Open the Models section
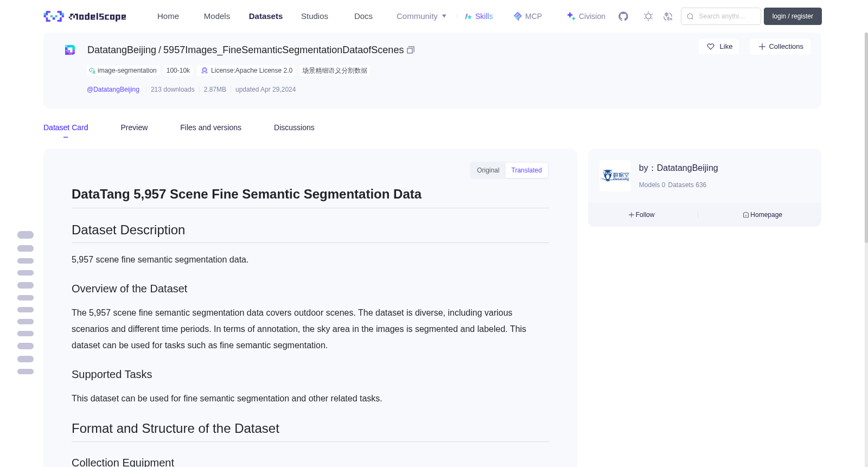Image resolution: width=868 pixels, height=467 pixels. (217, 16)
